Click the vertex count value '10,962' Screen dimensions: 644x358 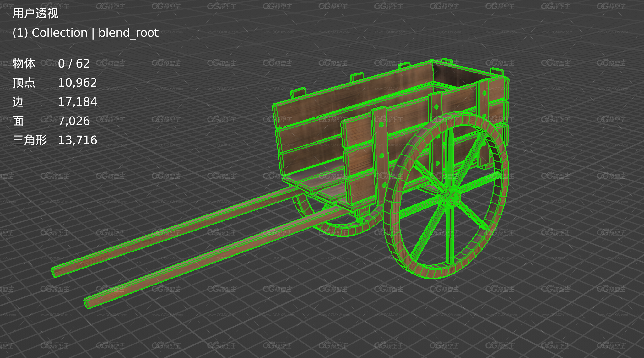coord(78,83)
